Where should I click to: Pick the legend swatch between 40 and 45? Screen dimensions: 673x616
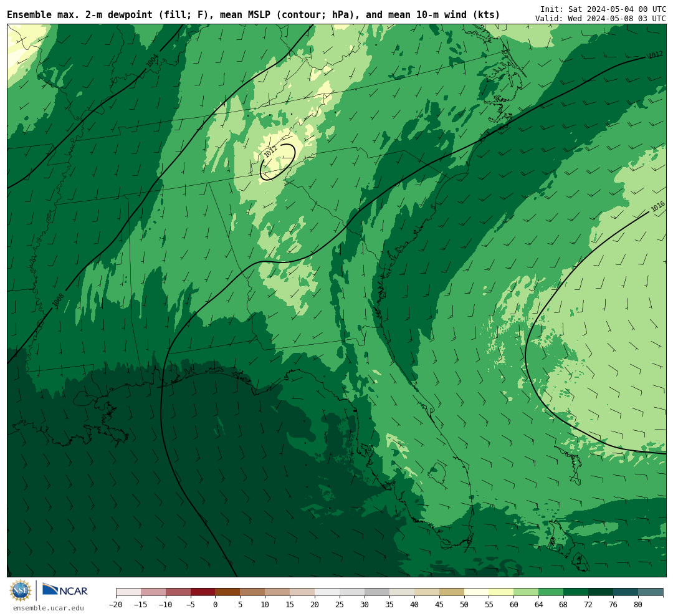pos(427,592)
